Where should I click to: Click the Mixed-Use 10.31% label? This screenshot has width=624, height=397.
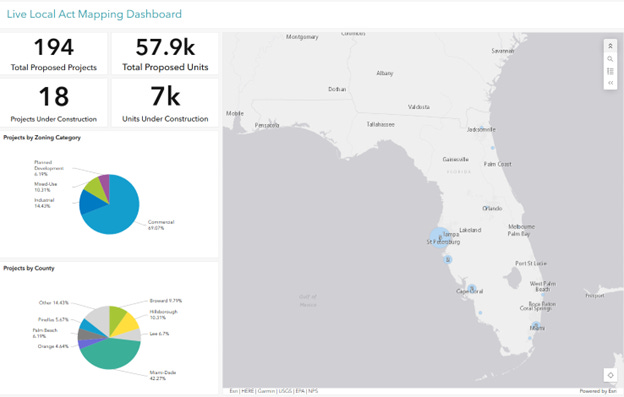pos(45,187)
